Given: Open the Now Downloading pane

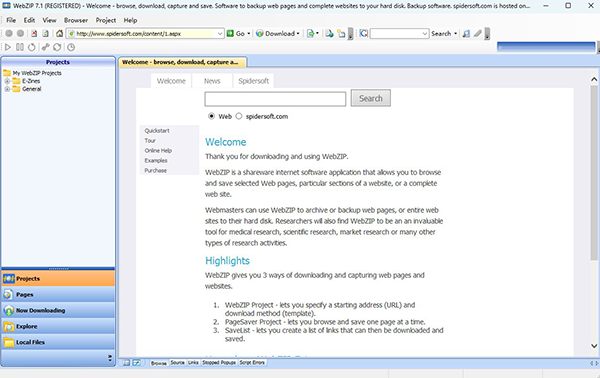Looking at the screenshot, I should [x=58, y=310].
